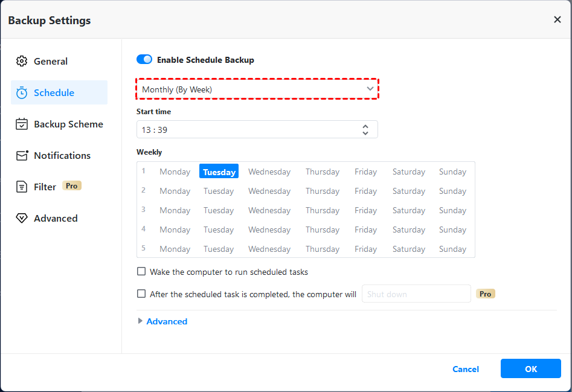Click the Backup Scheme calendar icon

click(22, 124)
